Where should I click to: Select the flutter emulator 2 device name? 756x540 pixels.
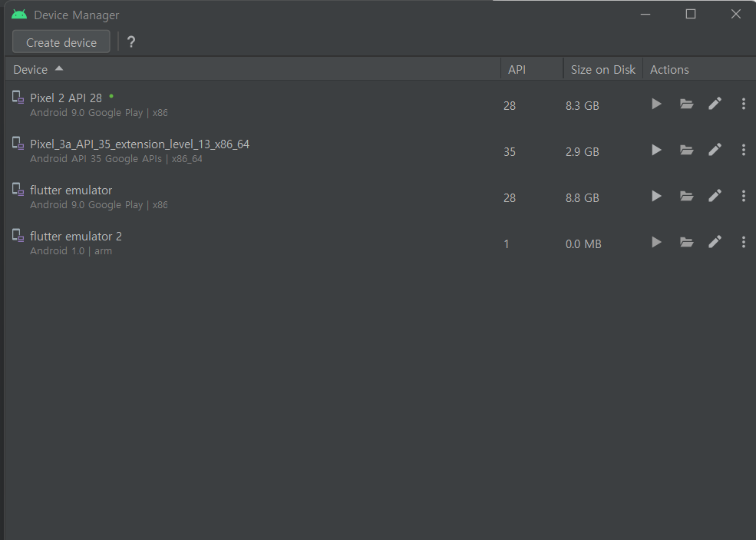(x=76, y=237)
